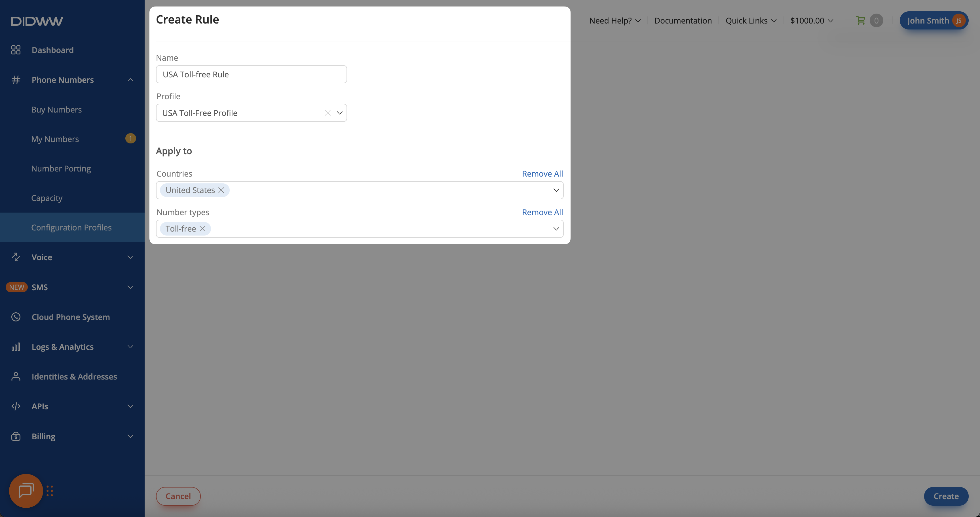This screenshot has height=517, width=980.
Task: Clear the selected USA Toll-Free Profile
Action: [x=327, y=113]
